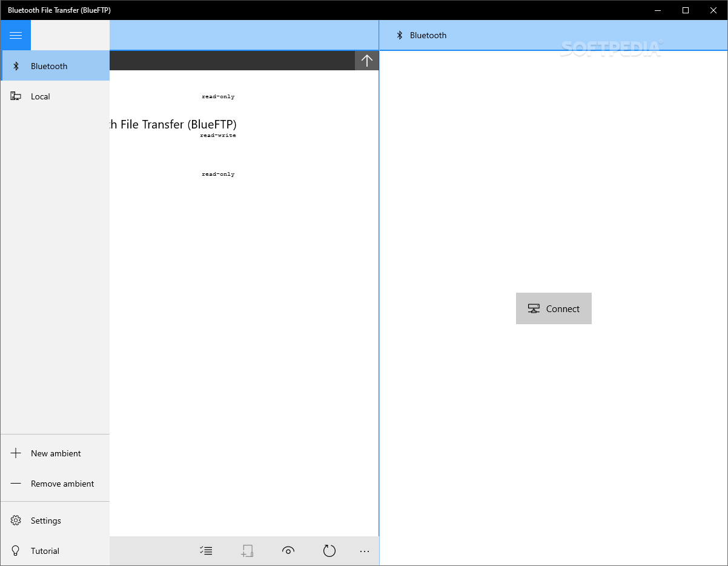Open the more options ellipsis menu
This screenshot has height=566, width=728.
coord(364,551)
